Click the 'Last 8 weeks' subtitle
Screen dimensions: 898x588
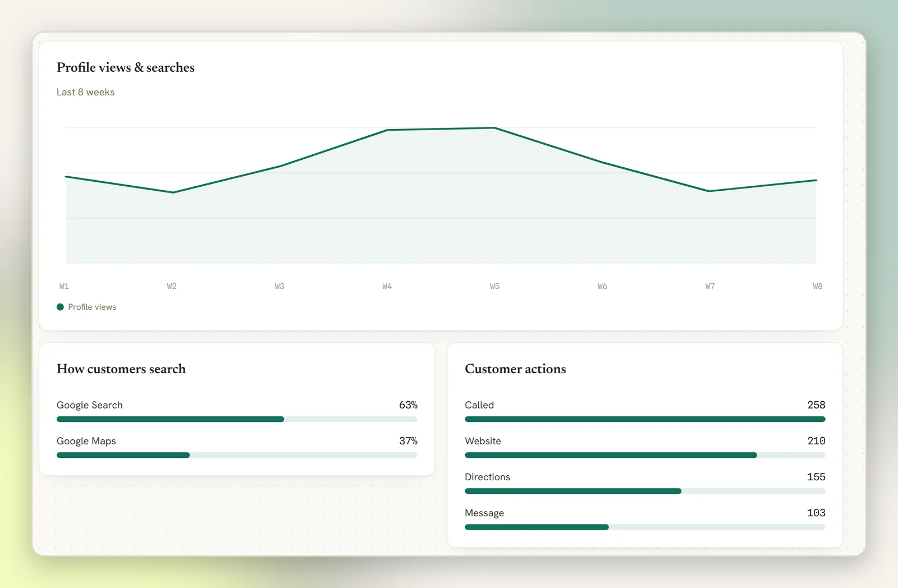pos(85,92)
